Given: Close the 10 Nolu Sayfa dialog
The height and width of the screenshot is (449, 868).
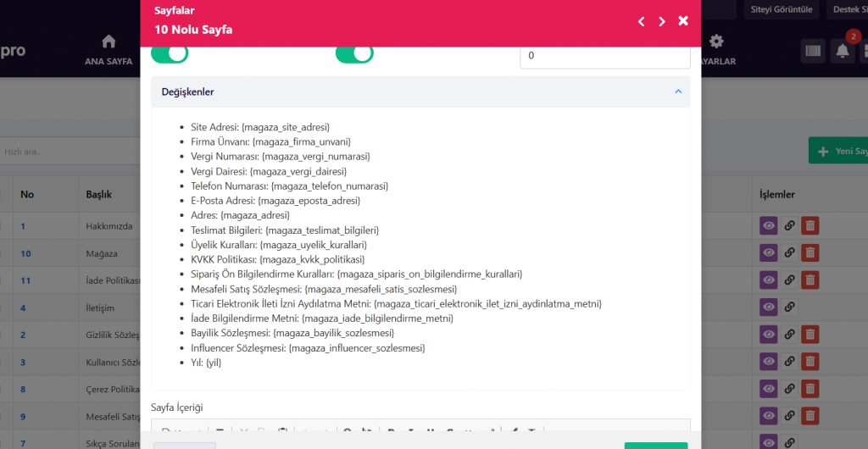Looking at the screenshot, I should (683, 21).
